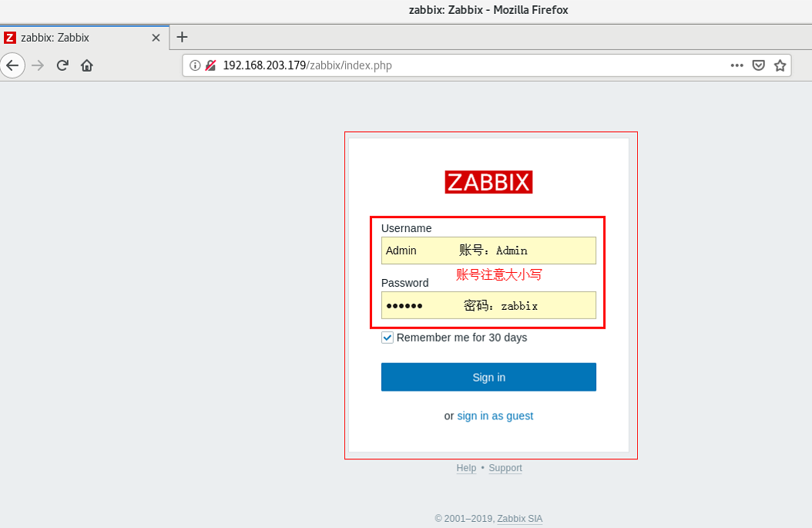Click the ZABBIX logo
Viewport: 812px width, 528px height.
point(488,182)
